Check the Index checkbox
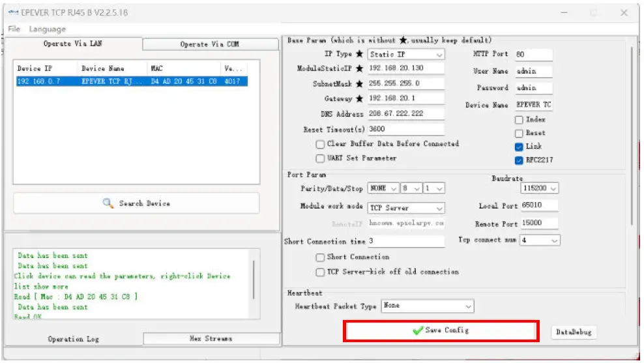Viewport: 644px width, 363px height. (519, 120)
